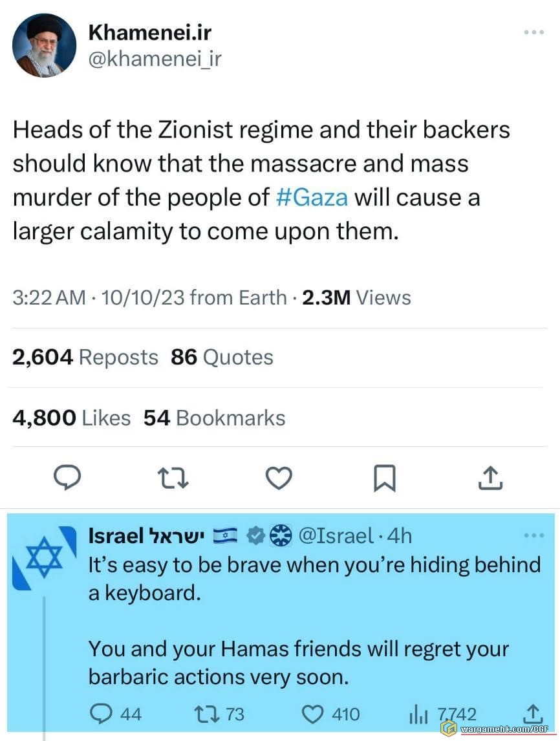Open more options for Israel reply
Screen dimensions: 560x741
click(534, 535)
